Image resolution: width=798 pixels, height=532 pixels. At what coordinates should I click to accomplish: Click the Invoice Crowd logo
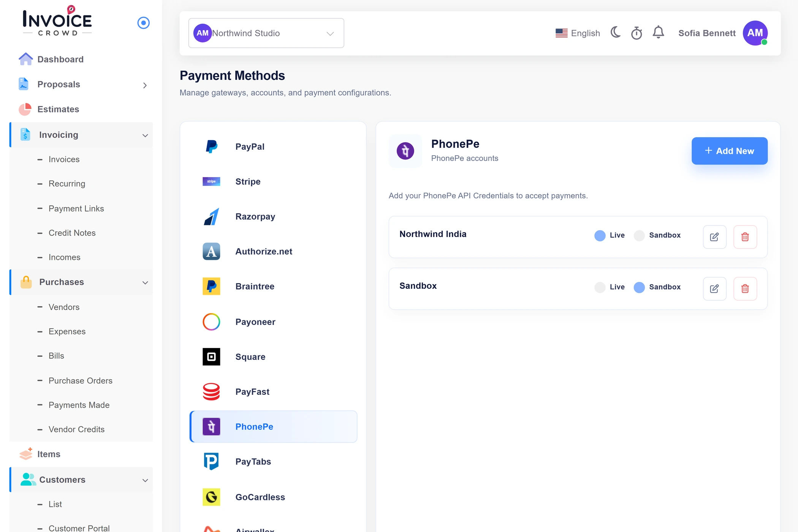[57, 21]
